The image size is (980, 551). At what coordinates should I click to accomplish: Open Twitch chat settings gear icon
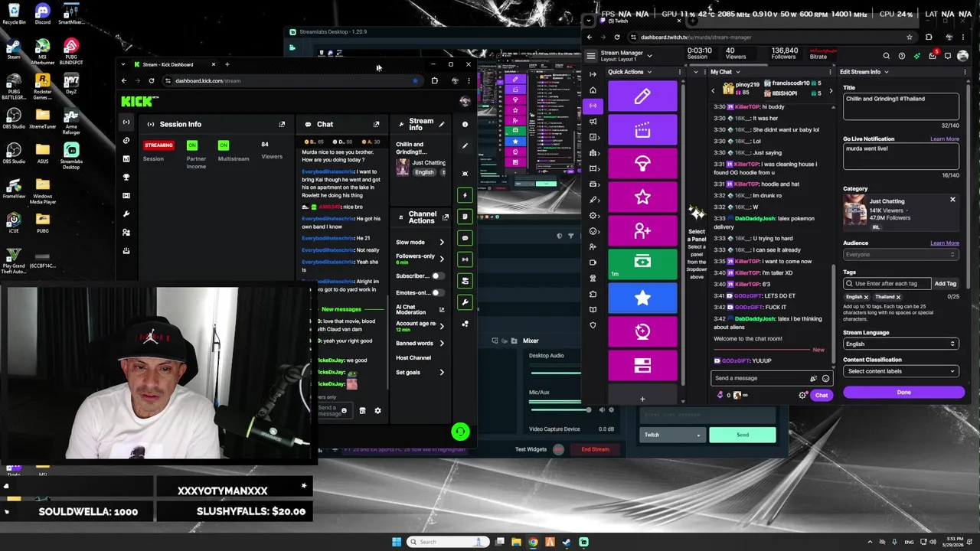coord(802,396)
